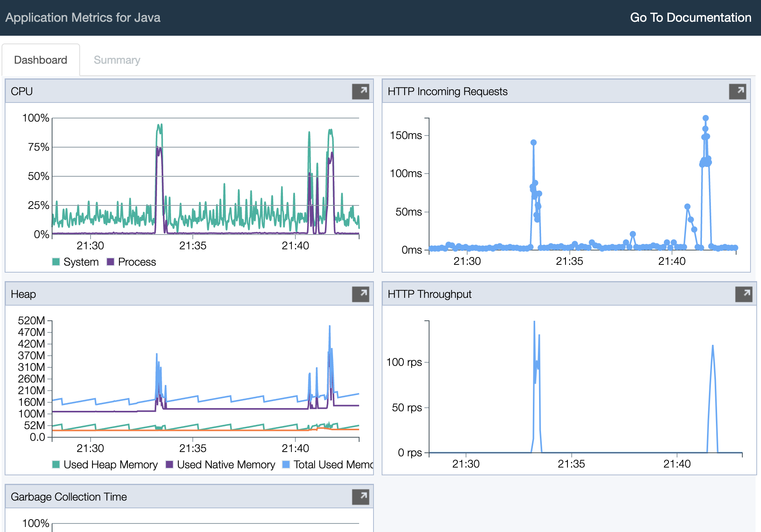Click the HTTP Throughput panel title
Viewport: 761px width, 532px height.
tap(429, 294)
